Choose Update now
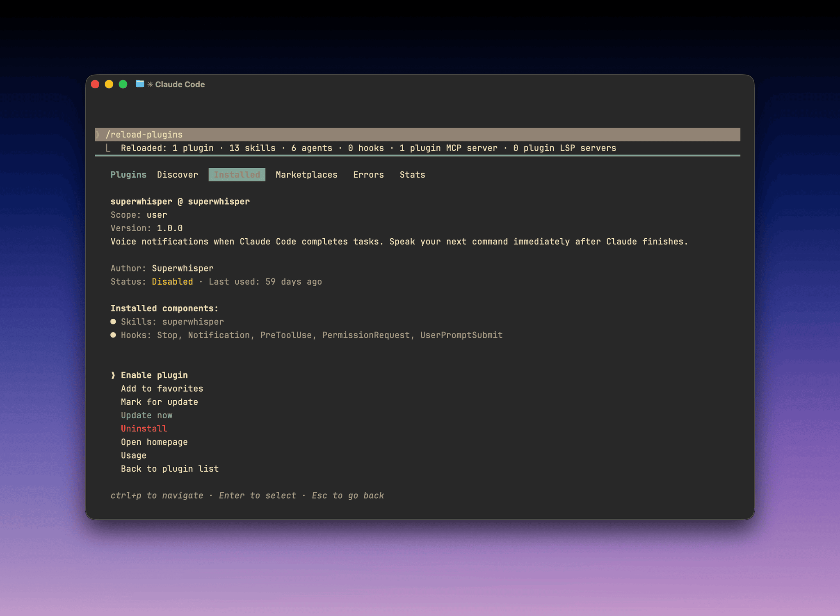Image resolution: width=840 pixels, height=616 pixels. click(146, 415)
